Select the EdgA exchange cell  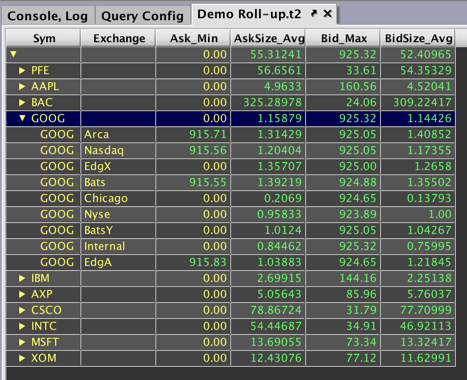click(x=118, y=262)
